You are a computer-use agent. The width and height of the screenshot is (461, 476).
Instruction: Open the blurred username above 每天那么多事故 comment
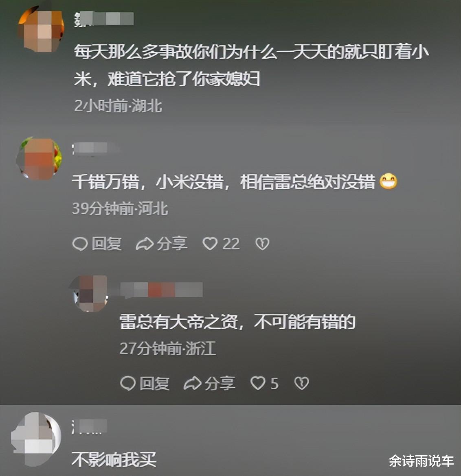pyautogui.click(x=104, y=19)
